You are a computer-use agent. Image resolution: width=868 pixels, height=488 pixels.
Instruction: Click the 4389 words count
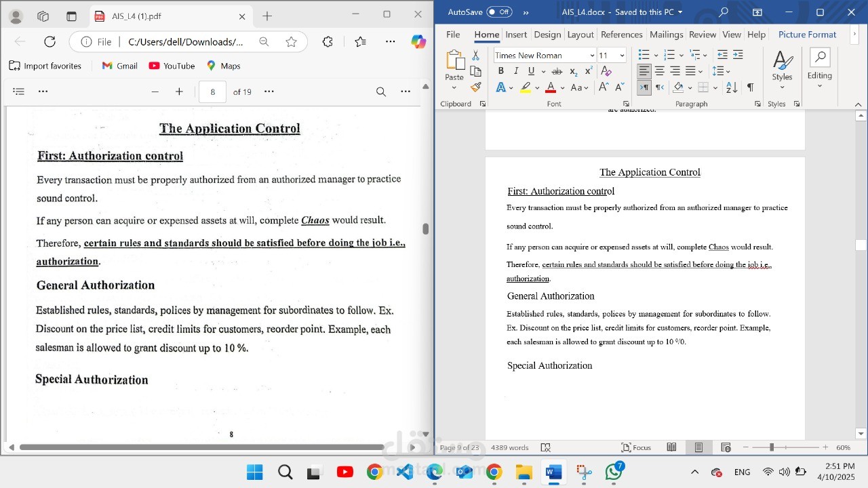click(510, 447)
